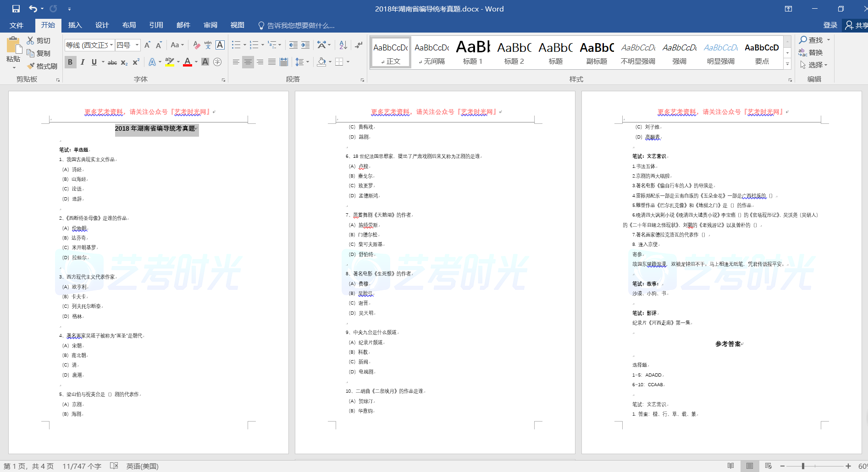Toggle Bold formatting

70,62
